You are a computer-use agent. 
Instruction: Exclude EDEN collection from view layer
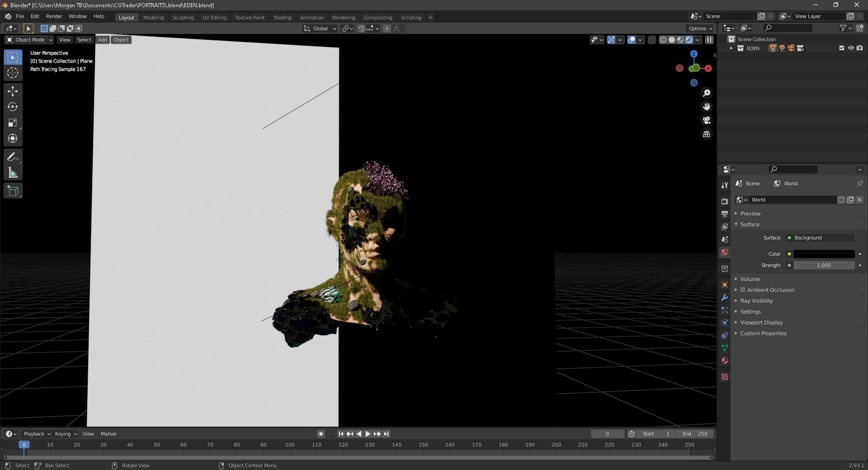pyautogui.click(x=841, y=48)
